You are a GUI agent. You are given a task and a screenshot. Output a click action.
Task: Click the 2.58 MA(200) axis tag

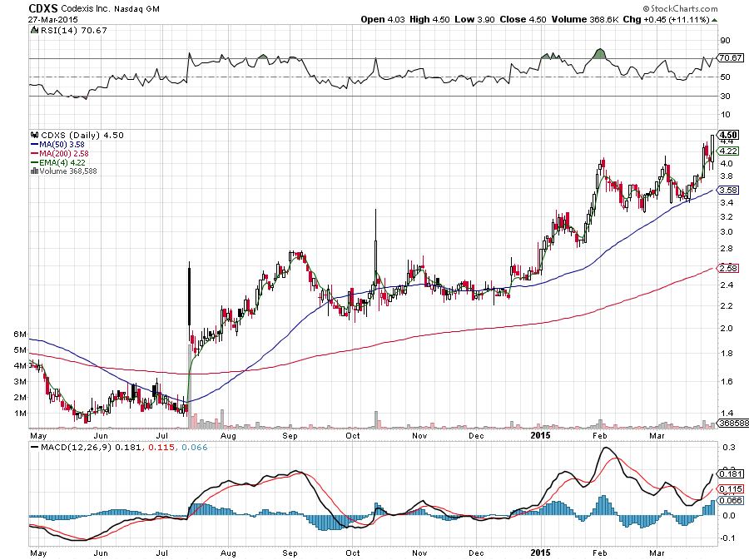729,268
